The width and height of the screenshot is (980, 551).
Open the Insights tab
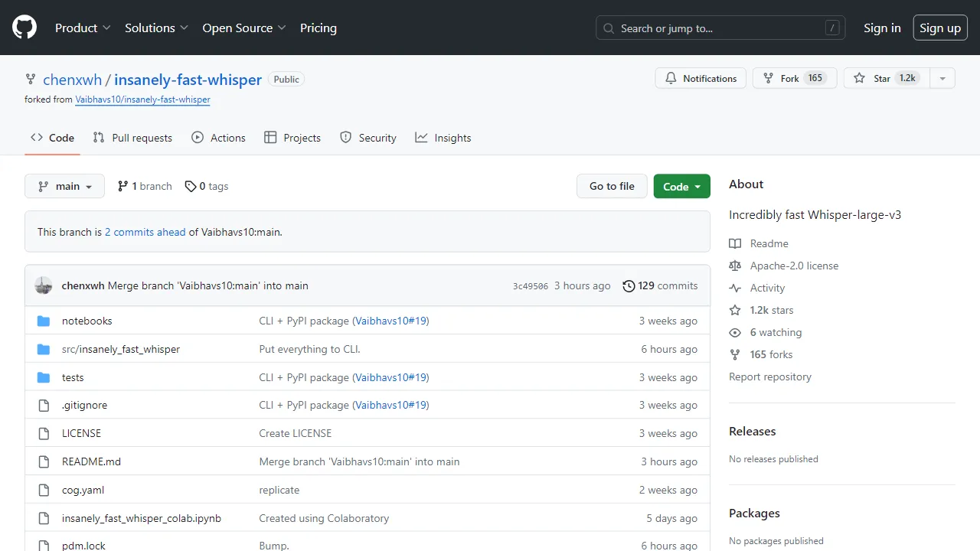(443, 138)
